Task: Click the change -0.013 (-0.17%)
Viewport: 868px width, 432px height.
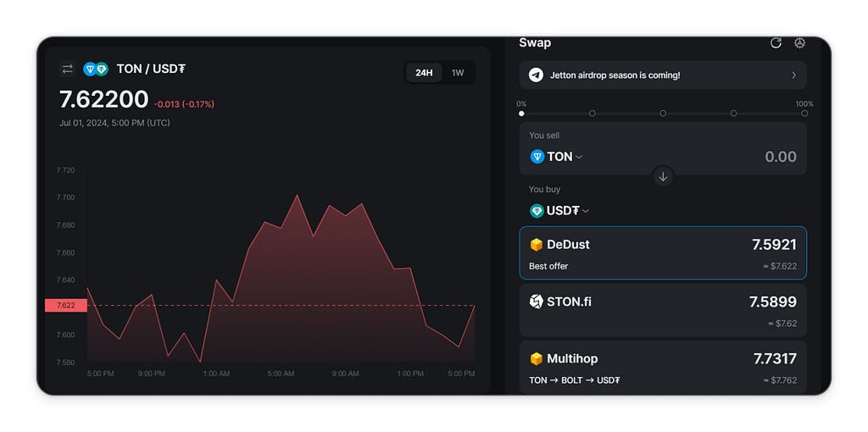Action: 184,104
